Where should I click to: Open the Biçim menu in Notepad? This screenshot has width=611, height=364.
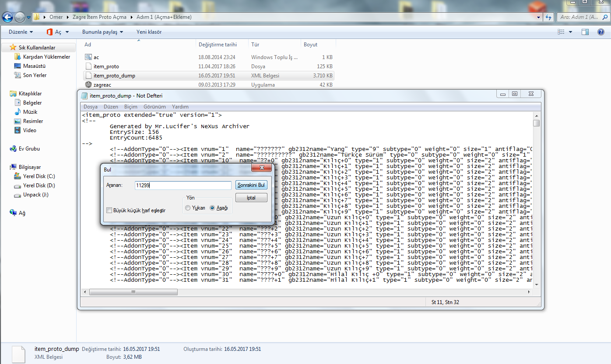pyautogui.click(x=131, y=107)
